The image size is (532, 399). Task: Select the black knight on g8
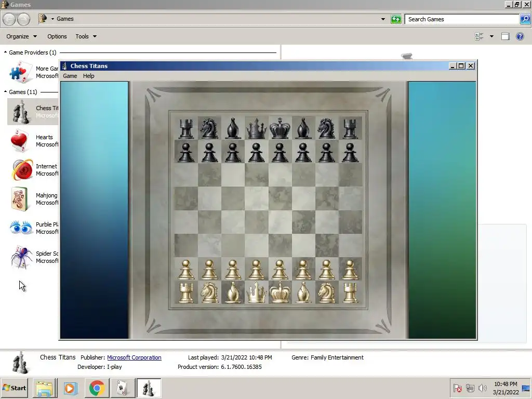point(326,128)
